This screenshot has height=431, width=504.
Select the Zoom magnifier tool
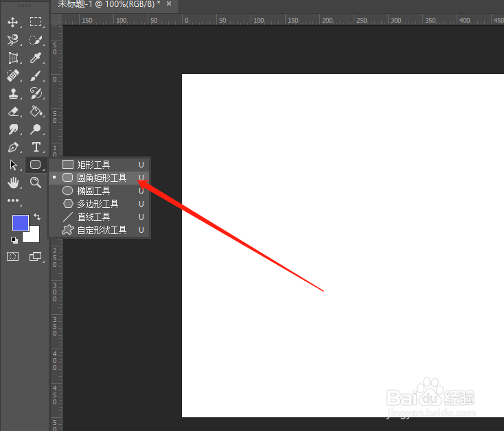(35, 183)
